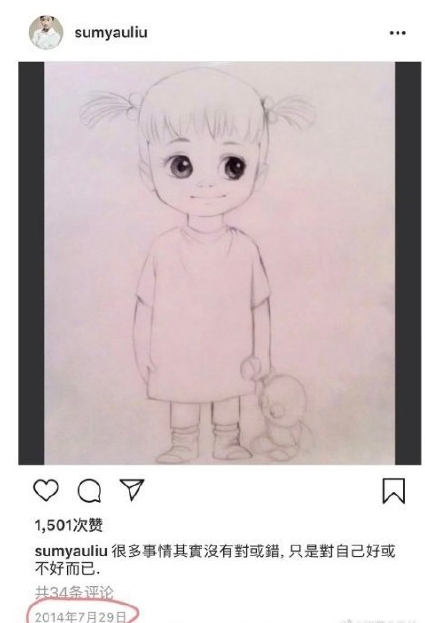Open the sumyauliu profile picture avatar
This screenshot has height=623, width=425.
46,32
